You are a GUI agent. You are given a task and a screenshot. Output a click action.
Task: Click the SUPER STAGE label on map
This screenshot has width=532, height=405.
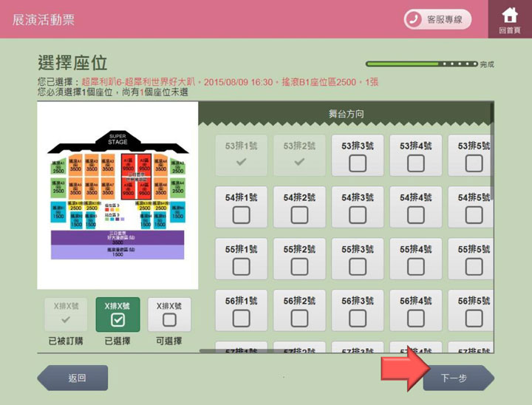(117, 140)
